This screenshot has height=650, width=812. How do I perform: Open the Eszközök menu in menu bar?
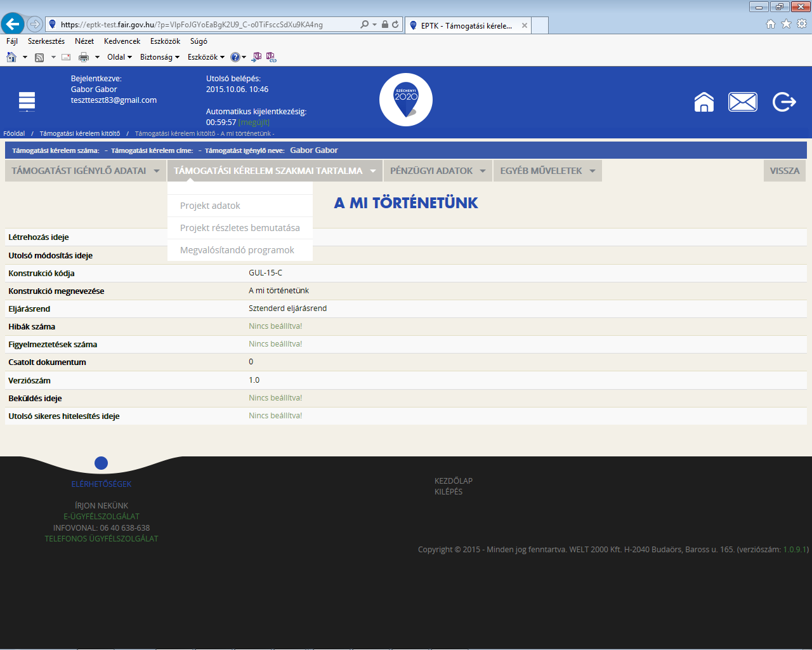(x=166, y=41)
